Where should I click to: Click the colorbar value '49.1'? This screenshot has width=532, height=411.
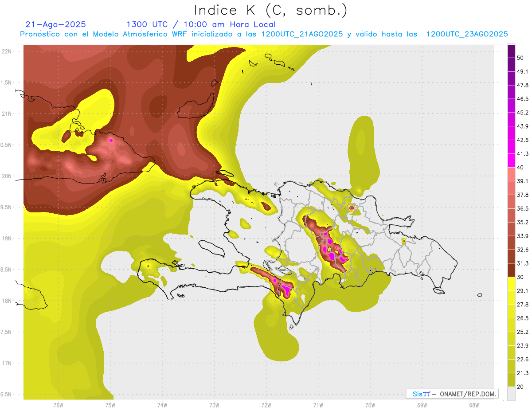[x=523, y=71]
